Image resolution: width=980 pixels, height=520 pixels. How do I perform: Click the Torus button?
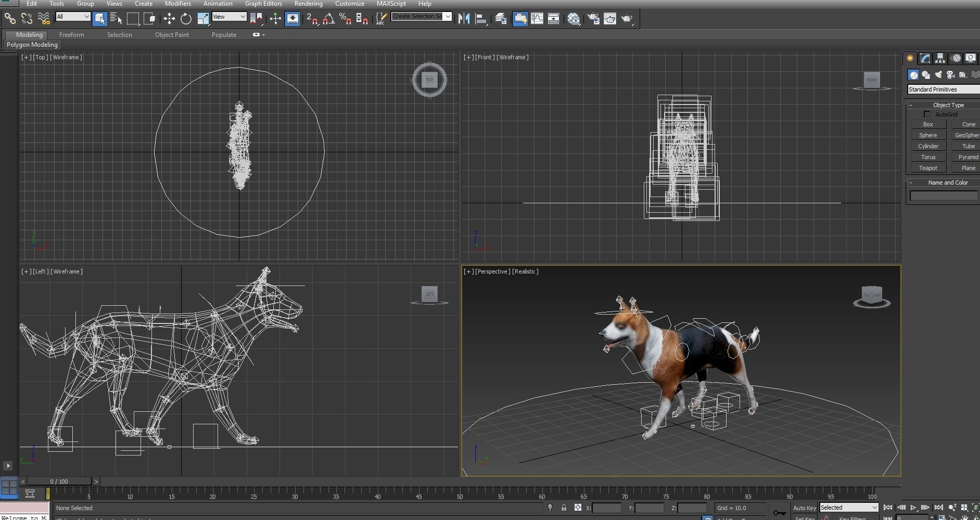pos(928,157)
